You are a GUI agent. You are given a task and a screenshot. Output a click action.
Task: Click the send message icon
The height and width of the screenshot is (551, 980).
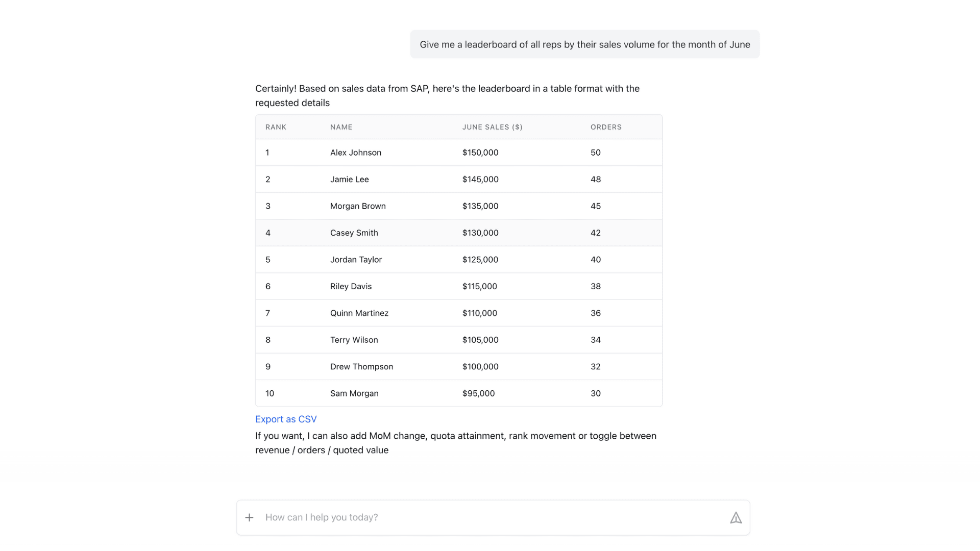point(736,518)
